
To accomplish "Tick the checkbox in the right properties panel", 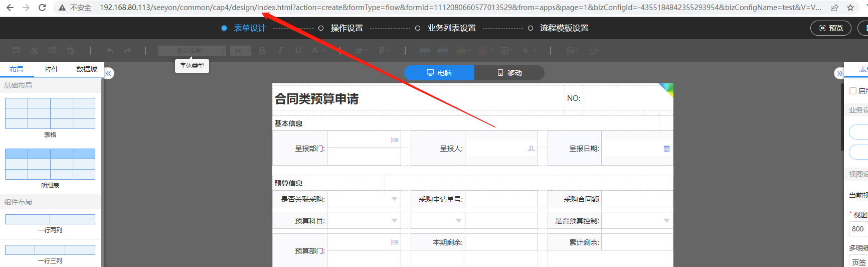I will tap(853, 91).
